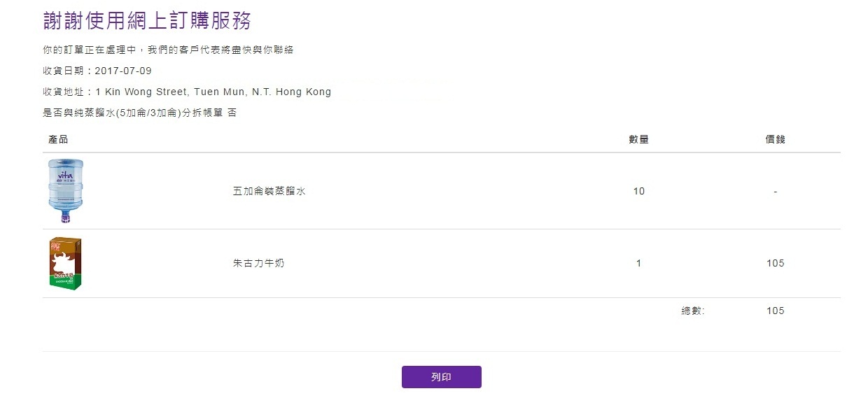This screenshot has height=405, width=868.
Task: Click the dash price for distilled water
Action: pos(775,191)
